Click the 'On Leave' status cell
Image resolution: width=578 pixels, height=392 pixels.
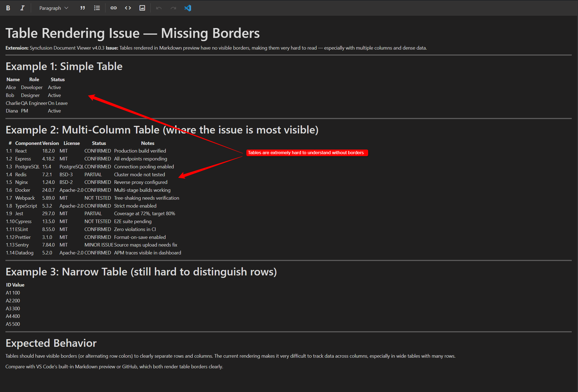pyautogui.click(x=58, y=103)
